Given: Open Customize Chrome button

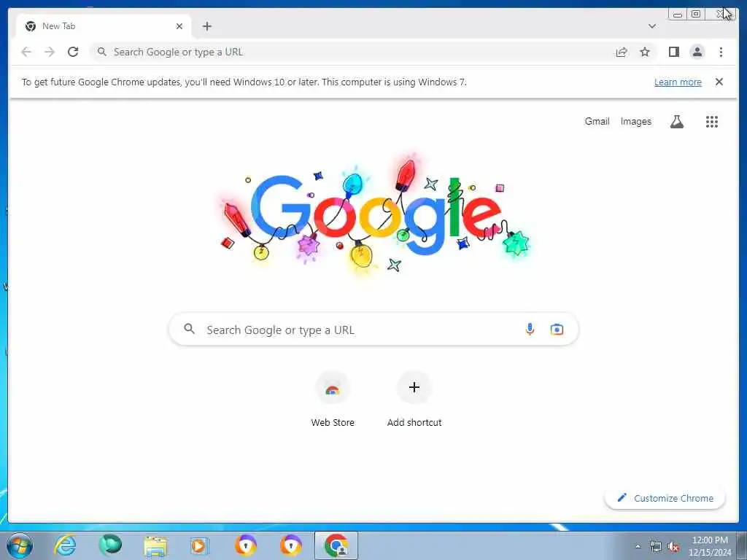Looking at the screenshot, I should tap(665, 498).
